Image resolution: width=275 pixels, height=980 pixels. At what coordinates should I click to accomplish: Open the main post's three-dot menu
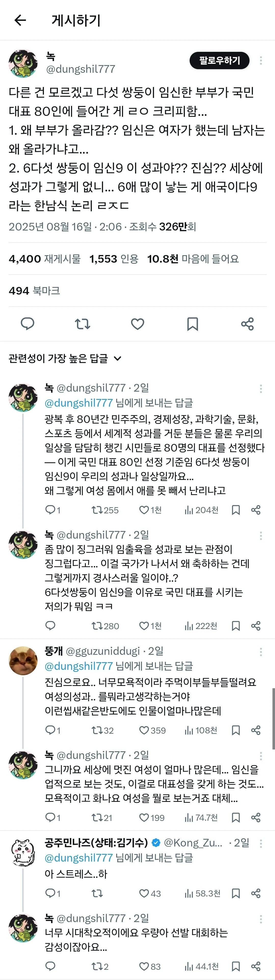260,61
